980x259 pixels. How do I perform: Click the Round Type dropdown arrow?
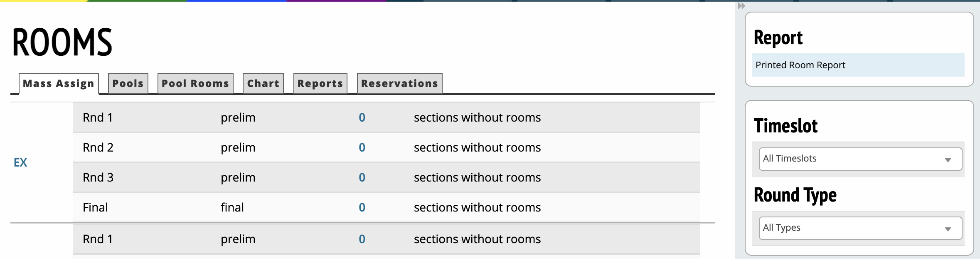click(x=948, y=229)
